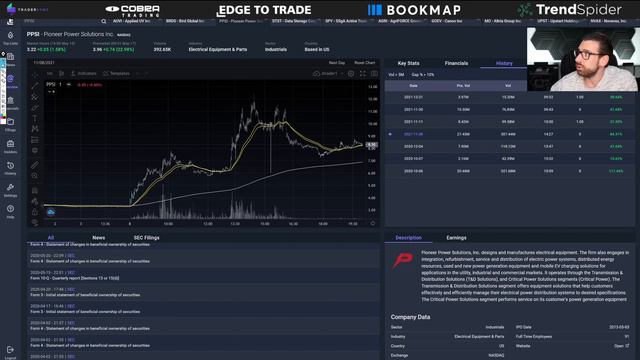Open the chart settings gear icon

(351, 74)
